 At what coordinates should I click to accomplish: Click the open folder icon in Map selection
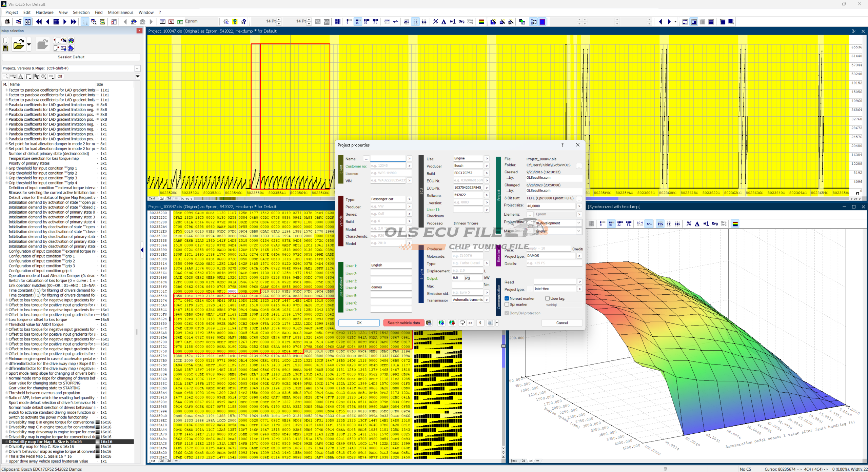coord(19,44)
